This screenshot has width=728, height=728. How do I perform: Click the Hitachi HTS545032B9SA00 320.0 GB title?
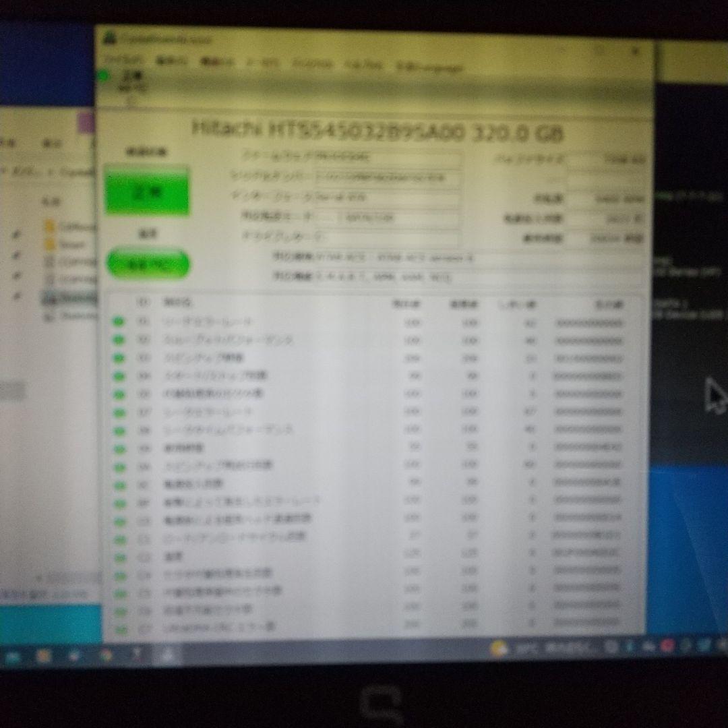[x=377, y=132]
